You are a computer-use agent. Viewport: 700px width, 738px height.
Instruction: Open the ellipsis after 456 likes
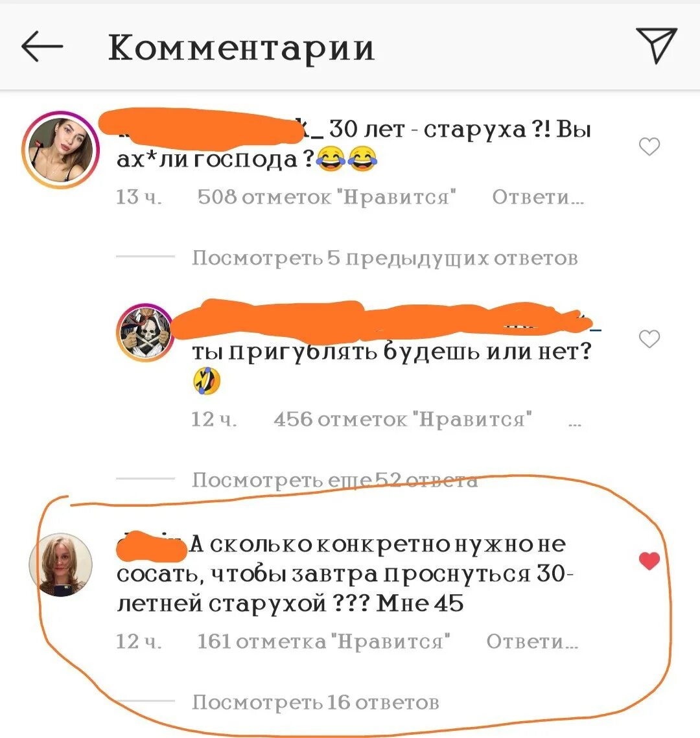point(575,423)
